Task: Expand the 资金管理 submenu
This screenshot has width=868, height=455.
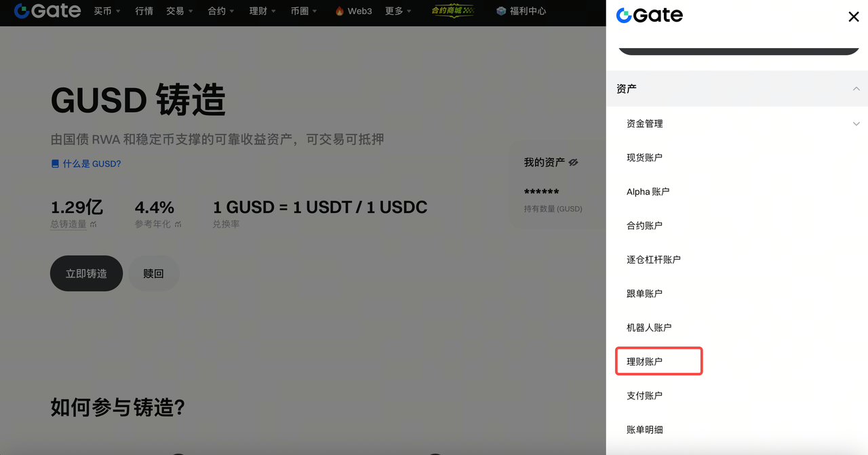Action: point(856,123)
